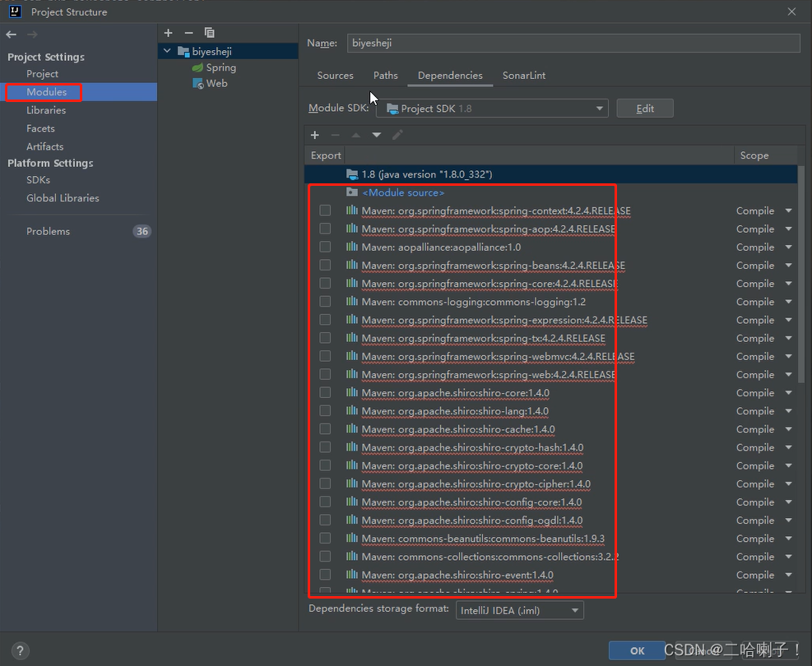The width and height of the screenshot is (812, 666).
Task: Remove dependency with minus icon
Action: (335, 135)
